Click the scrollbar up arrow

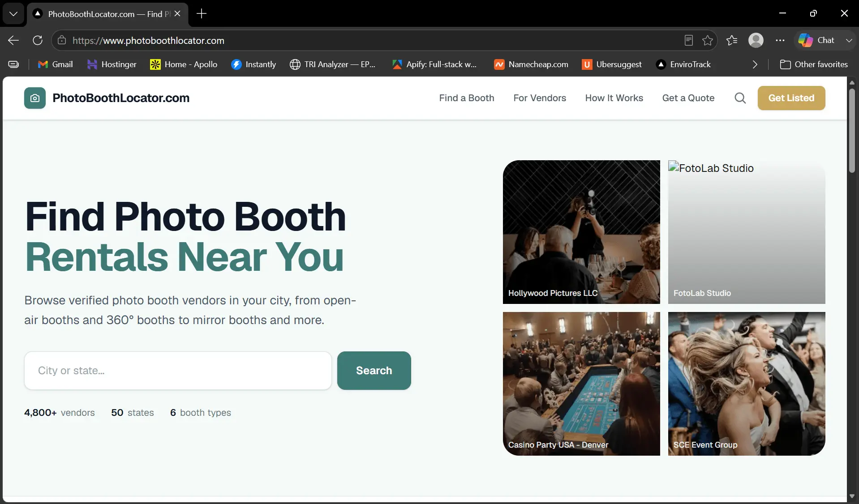coord(852,82)
